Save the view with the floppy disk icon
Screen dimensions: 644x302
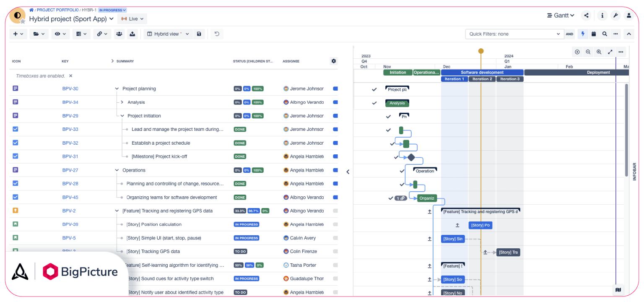coord(199,34)
